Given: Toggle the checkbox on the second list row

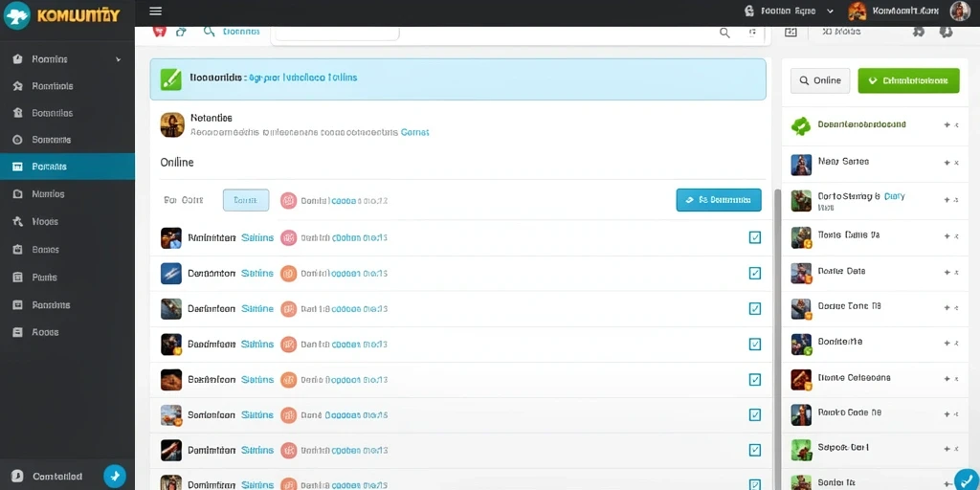Looking at the screenshot, I should click(755, 273).
